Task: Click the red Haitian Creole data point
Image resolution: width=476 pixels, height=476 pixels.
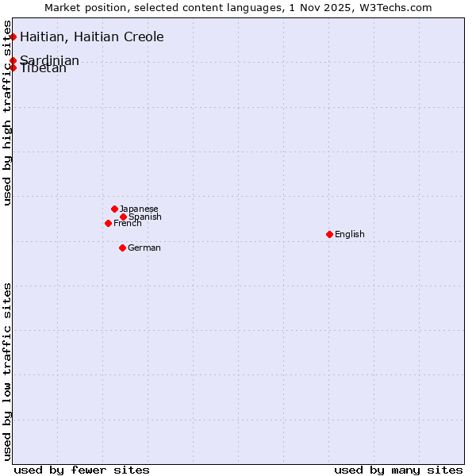Action: pyautogui.click(x=13, y=36)
